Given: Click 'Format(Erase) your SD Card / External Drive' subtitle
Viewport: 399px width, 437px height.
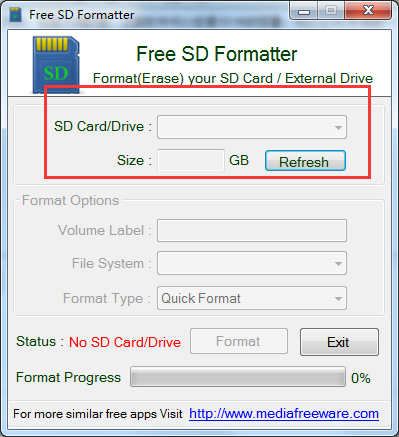Looking at the screenshot, I should pos(233,78).
